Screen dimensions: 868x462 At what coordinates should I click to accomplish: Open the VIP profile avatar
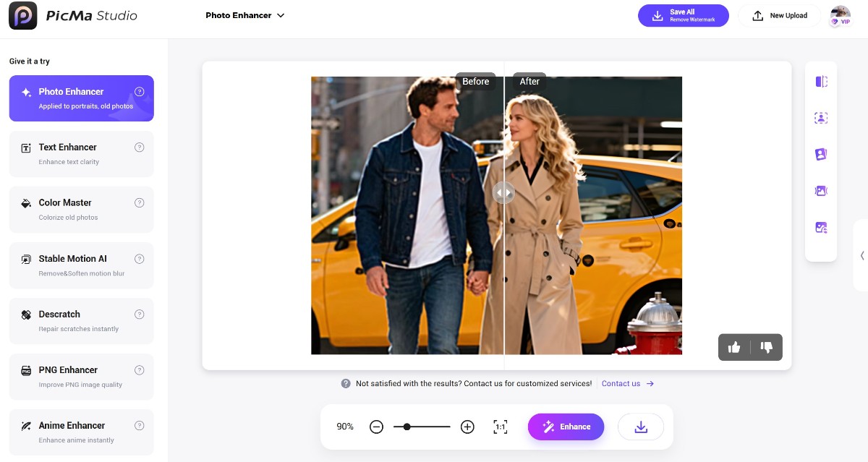pos(841,16)
